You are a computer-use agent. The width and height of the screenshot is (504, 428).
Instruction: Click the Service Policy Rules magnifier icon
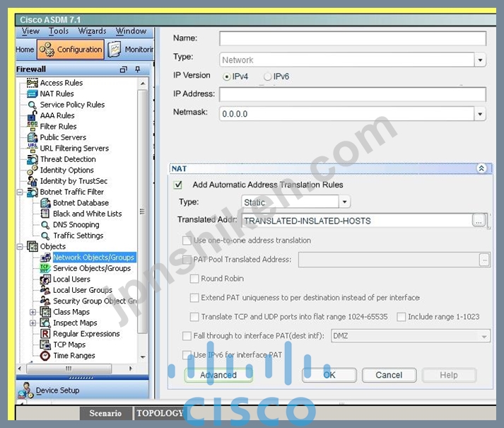pyautogui.click(x=32, y=105)
